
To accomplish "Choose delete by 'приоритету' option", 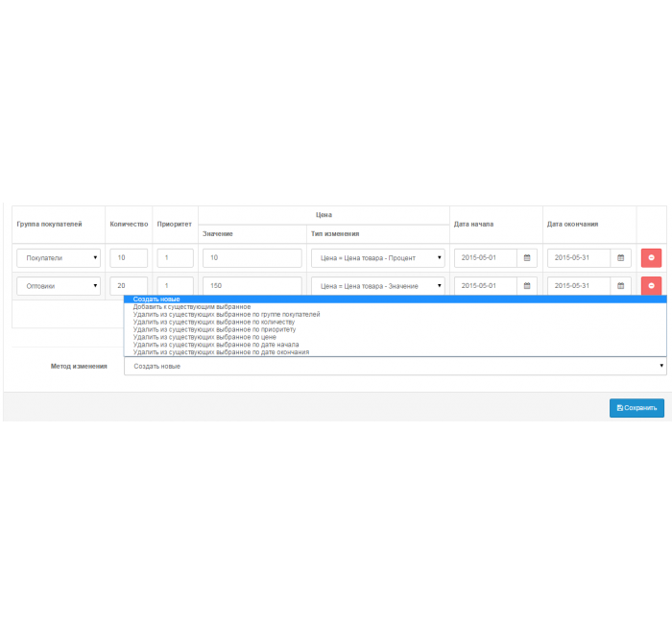I will click(396, 329).
